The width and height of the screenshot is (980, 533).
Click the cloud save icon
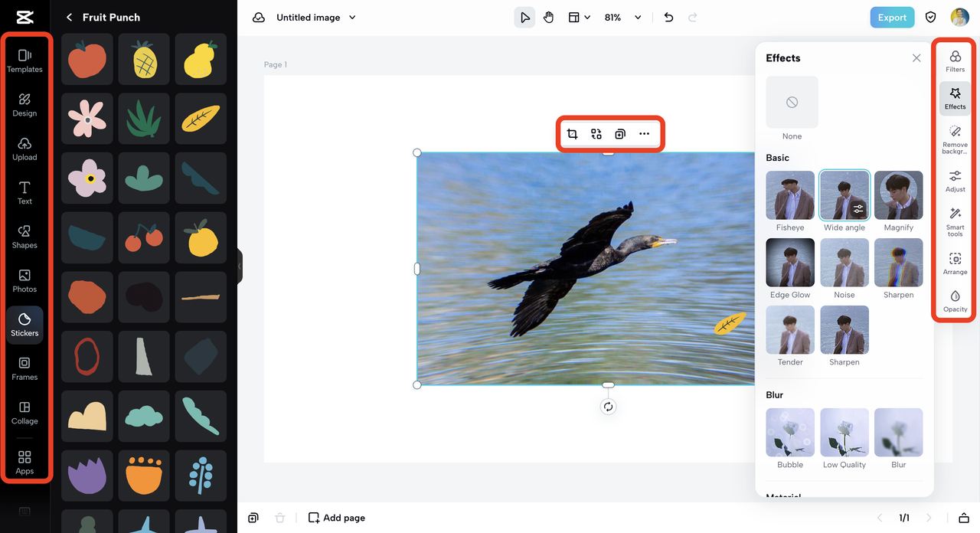pyautogui.click(x=259, y=18)
